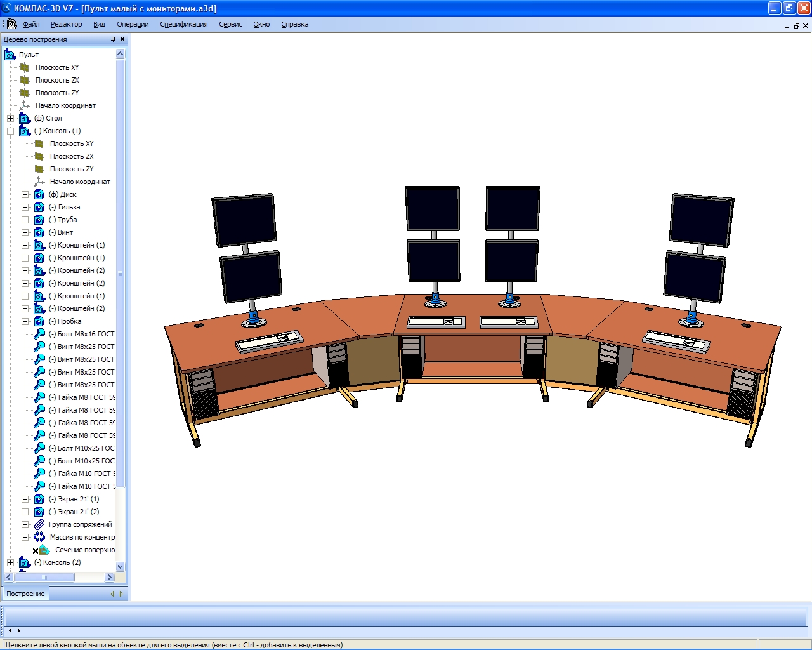Click the Экран 21' (2) component icon

point(39,512)
